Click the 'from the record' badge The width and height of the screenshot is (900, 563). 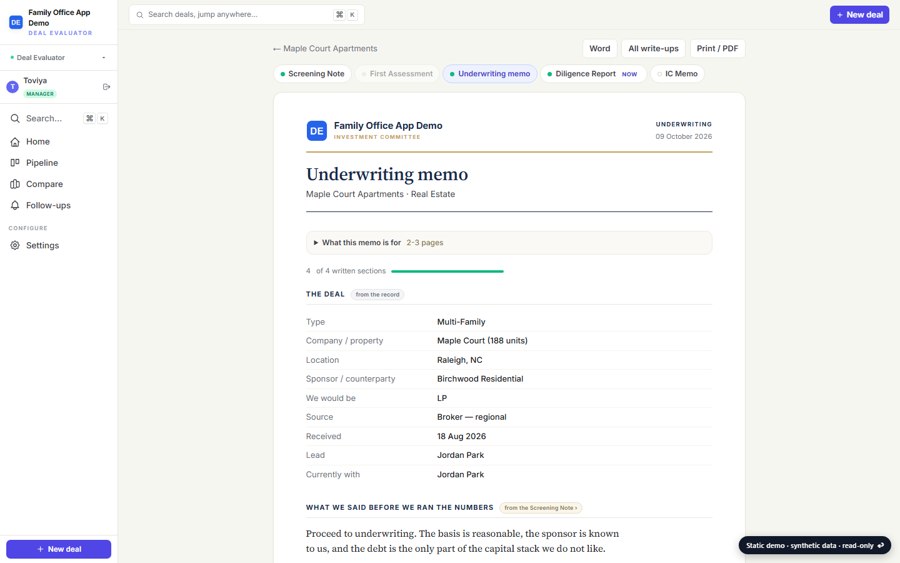click(x=378, y=294)
